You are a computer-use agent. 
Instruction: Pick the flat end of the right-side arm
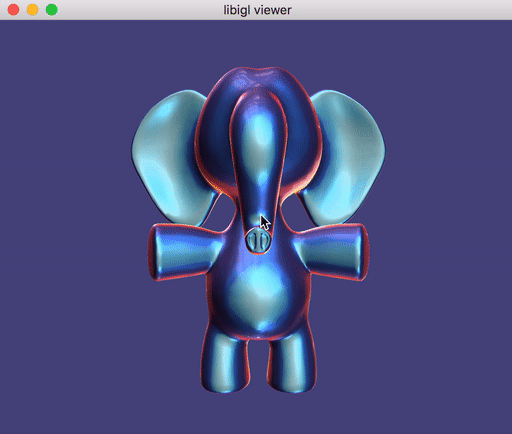(x=363, y=252)
